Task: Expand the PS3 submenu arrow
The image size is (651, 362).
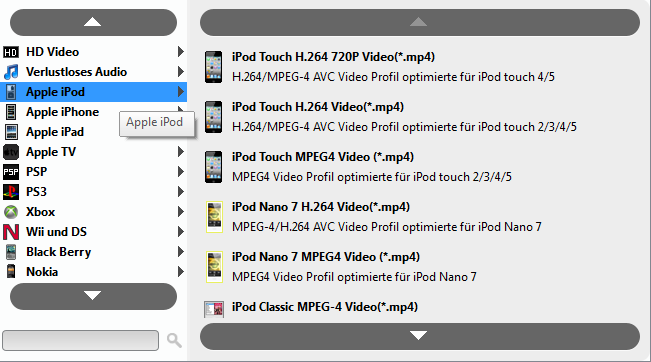Action: tap(181, 191)
